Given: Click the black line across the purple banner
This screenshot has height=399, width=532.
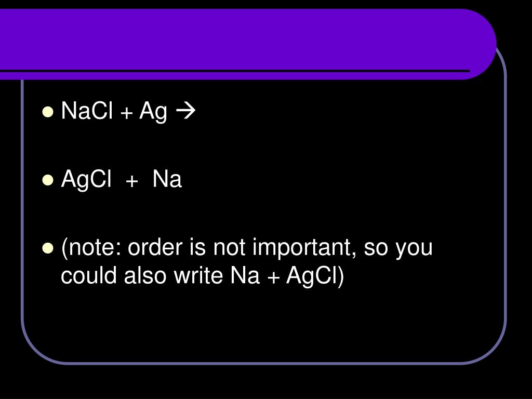Looking at the screenshot, I should tap(234, 70).
